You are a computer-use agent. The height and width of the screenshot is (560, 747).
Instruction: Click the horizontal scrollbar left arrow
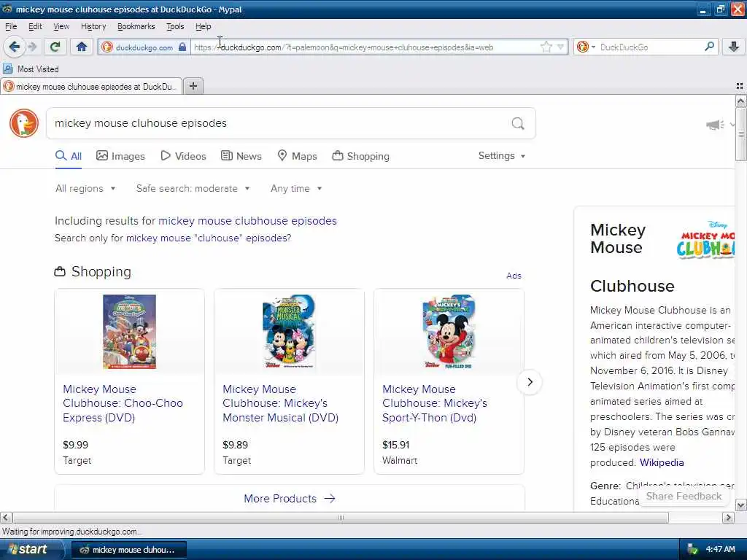click(6, 517)
